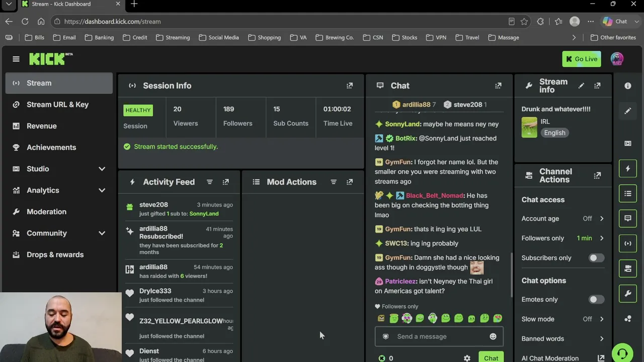644x362 pixels.
Task: Toggle Subscribers only chat
Action: tap(596, 258)
